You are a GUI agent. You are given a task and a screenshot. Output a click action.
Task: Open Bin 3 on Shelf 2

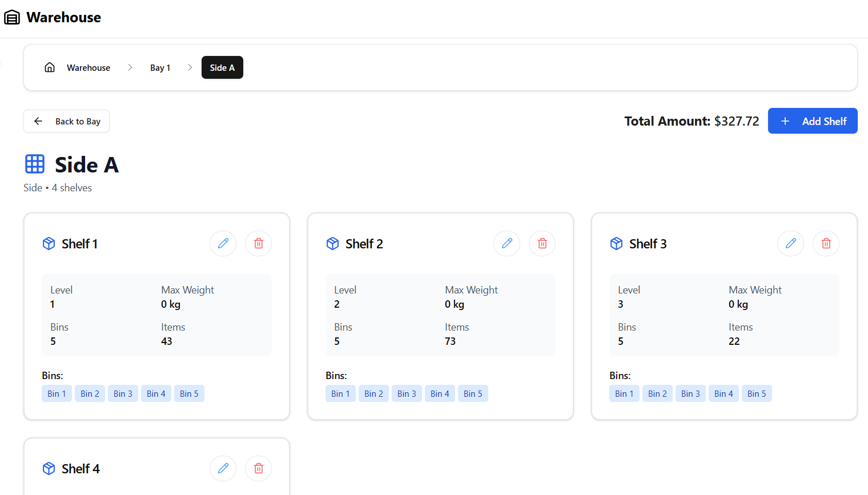407,393
